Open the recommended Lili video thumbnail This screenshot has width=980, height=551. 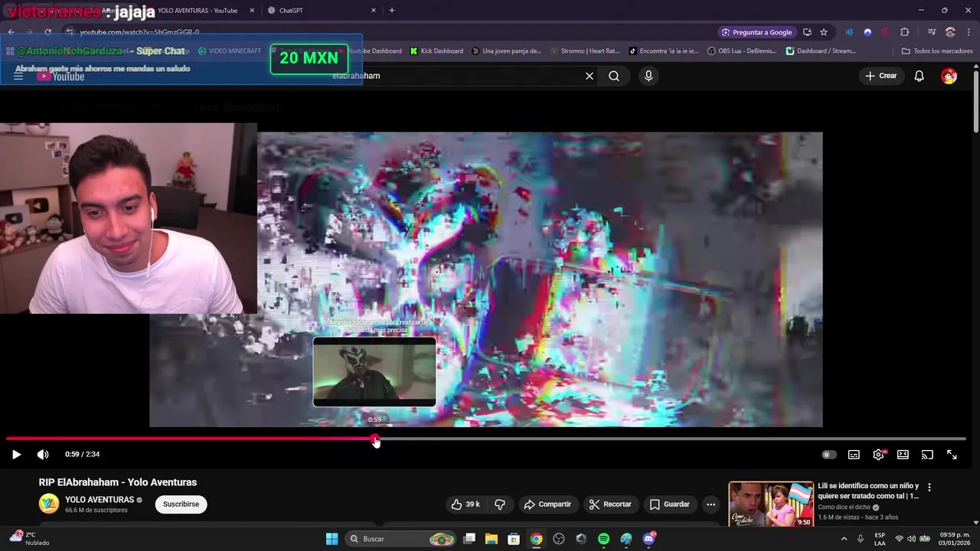[770, 504]
